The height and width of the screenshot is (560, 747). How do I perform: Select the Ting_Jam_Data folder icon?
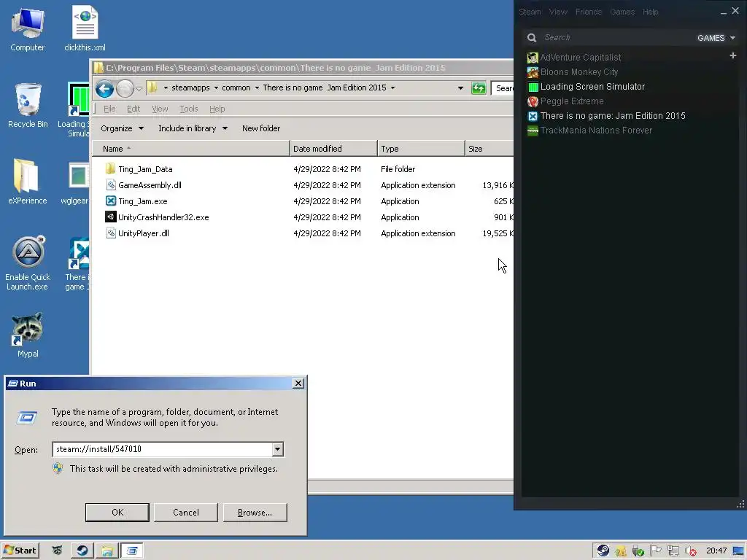(111, 169)
